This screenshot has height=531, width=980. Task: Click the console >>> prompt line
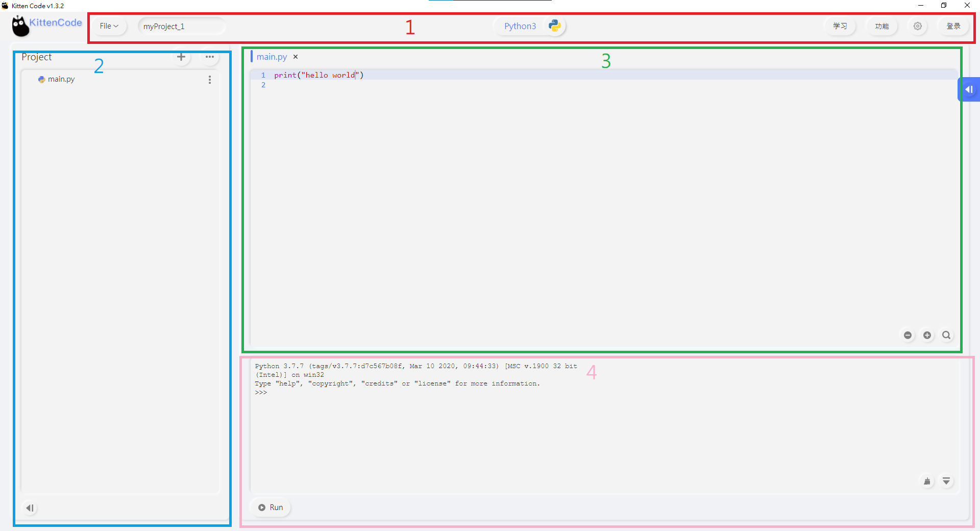click(x=261, y=393)
